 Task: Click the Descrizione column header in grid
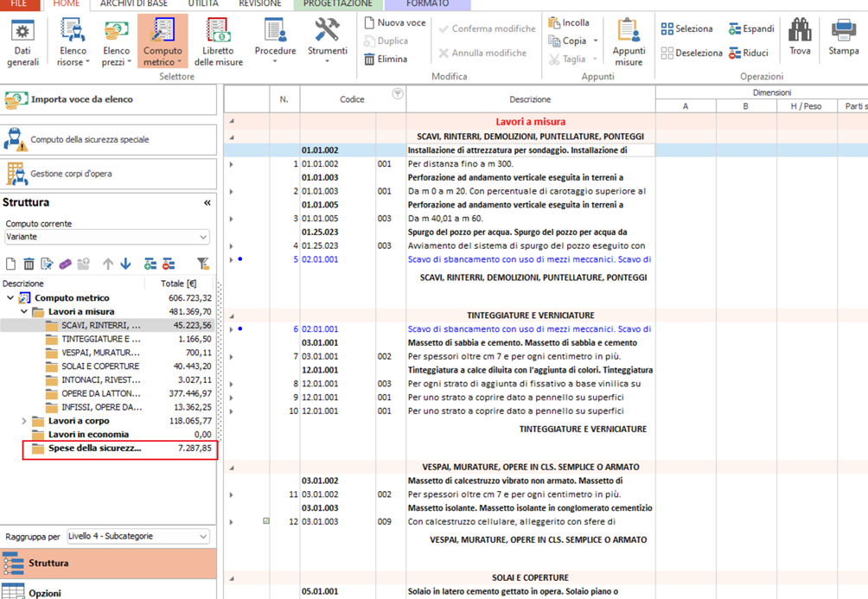pos(530,99)
